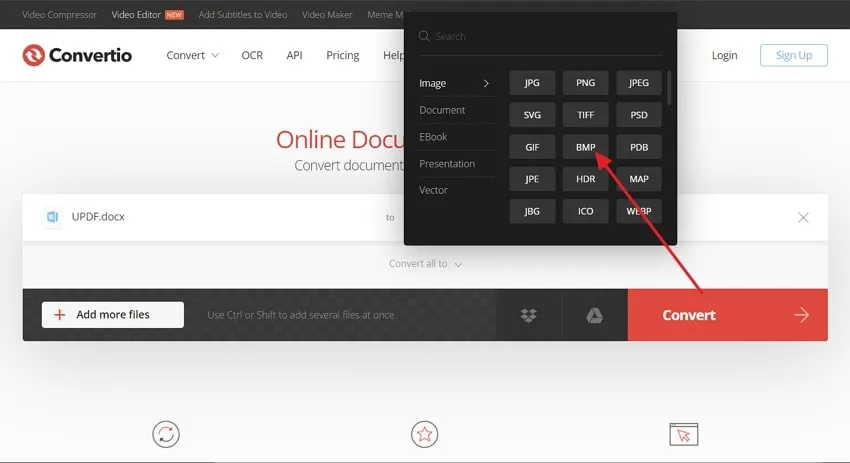
Task: Click the circular refresh arrows icon
Action: (x=166, y=434)
